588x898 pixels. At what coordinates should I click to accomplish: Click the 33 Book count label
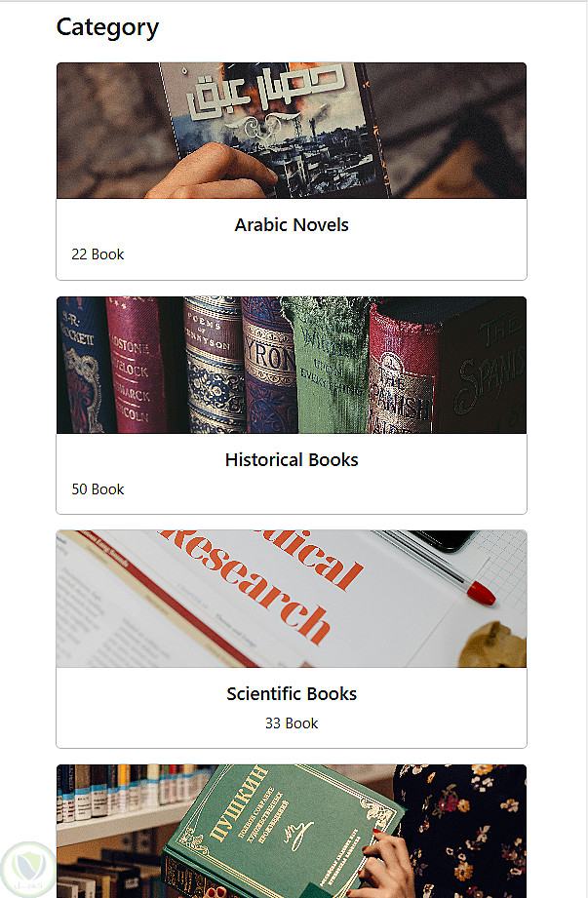(x=292, y=722)
